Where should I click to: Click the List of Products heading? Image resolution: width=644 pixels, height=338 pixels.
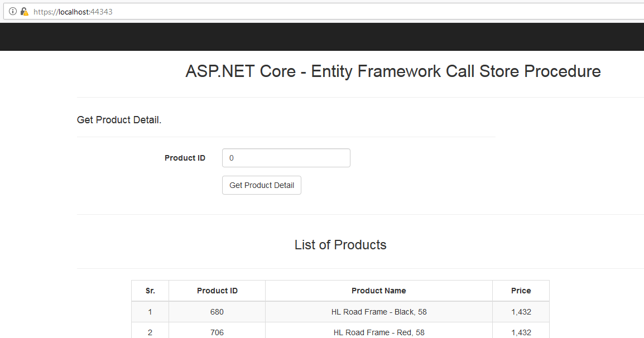pyautogui.click(x=340, y=245)
